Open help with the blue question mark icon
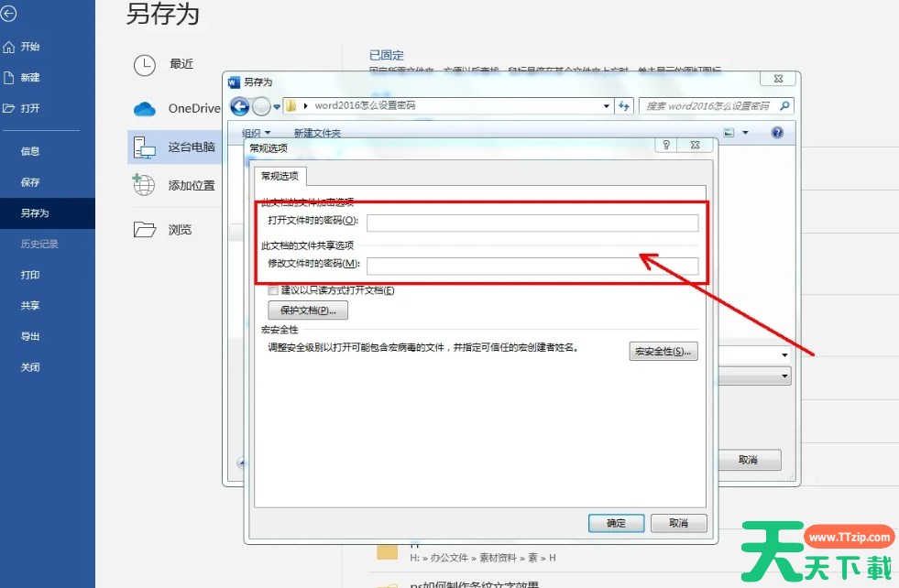This screenshot has width=899, height=588. point(777,133)
